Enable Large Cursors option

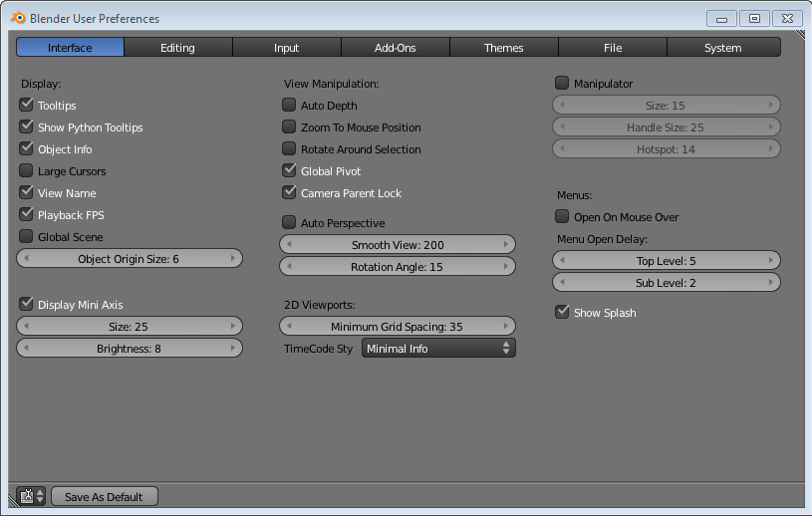26,170
